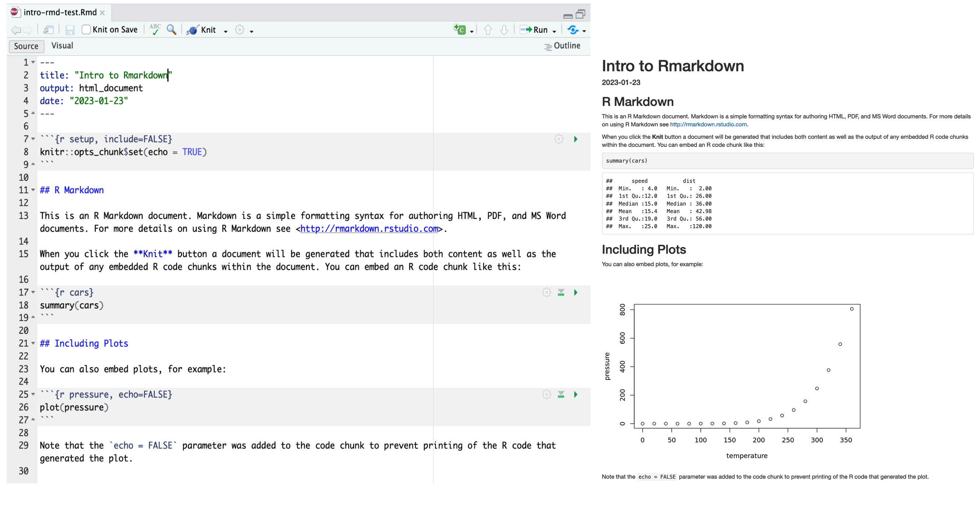Click the plot(pressure) code line
This screenshot has width=980, height=508.
(74, 408)
